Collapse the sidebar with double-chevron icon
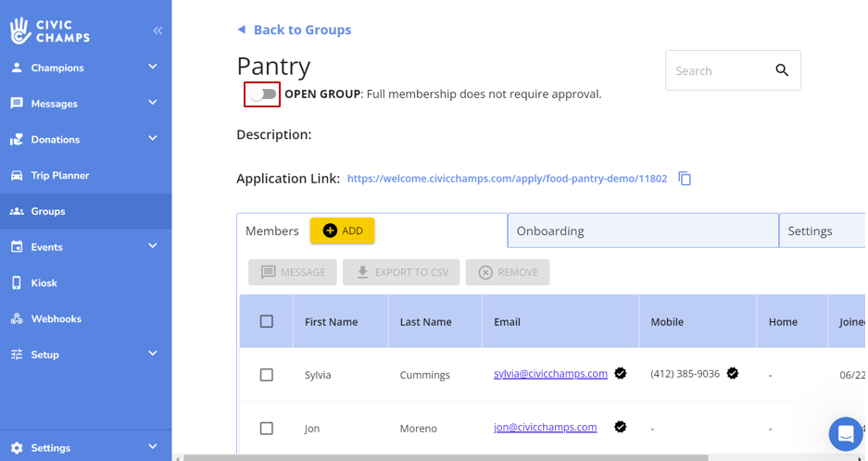Image resolution: width=868 pixels, height=461 pixels. pyautogui.click(x=157, y=31)
